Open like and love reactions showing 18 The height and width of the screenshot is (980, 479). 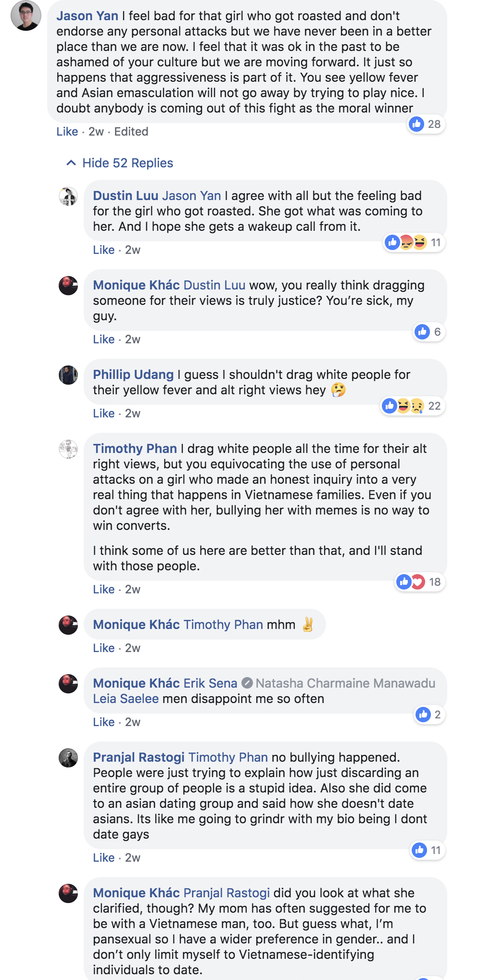[419, 582]
